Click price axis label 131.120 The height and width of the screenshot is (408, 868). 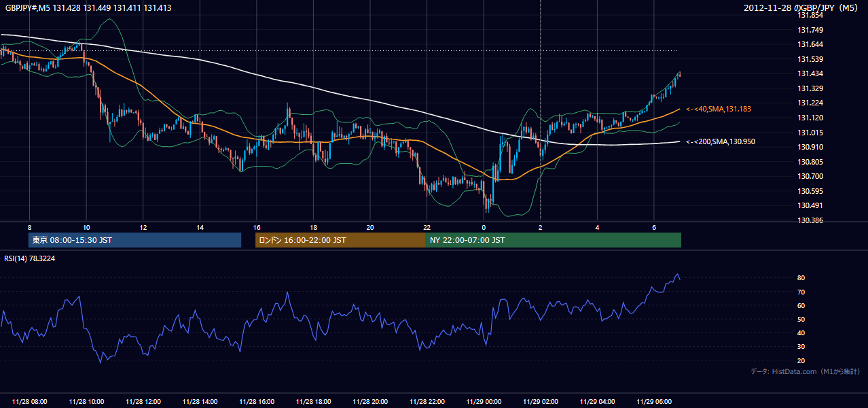click(x=810, y=118)
